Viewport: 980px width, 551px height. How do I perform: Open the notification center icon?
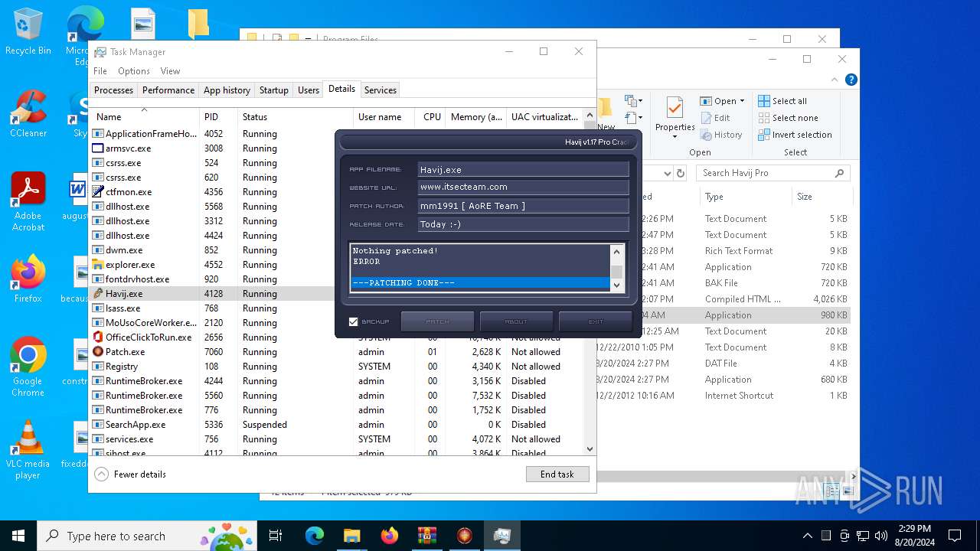tap(955, 536)
